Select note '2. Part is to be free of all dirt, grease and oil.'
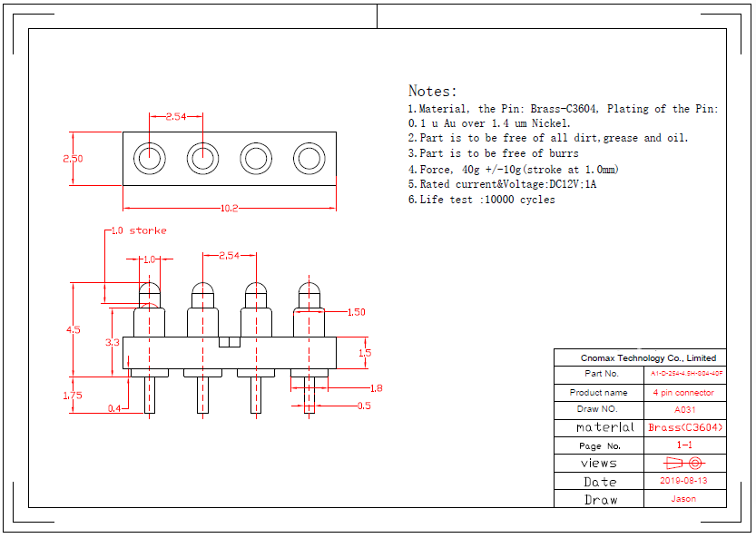The height and width of the screenshot is (538, 756). [x=548, y=139]
